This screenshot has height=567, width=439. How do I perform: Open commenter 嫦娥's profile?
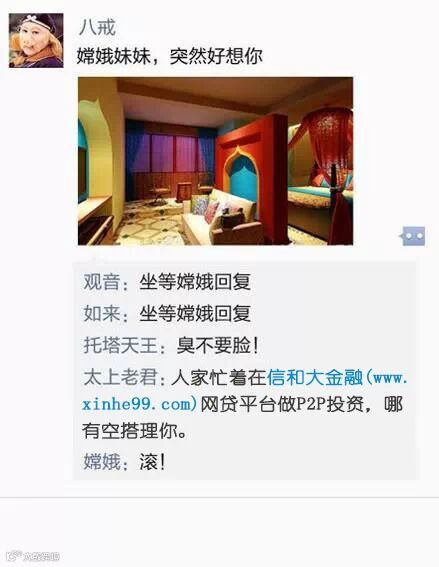coord(101,462)
